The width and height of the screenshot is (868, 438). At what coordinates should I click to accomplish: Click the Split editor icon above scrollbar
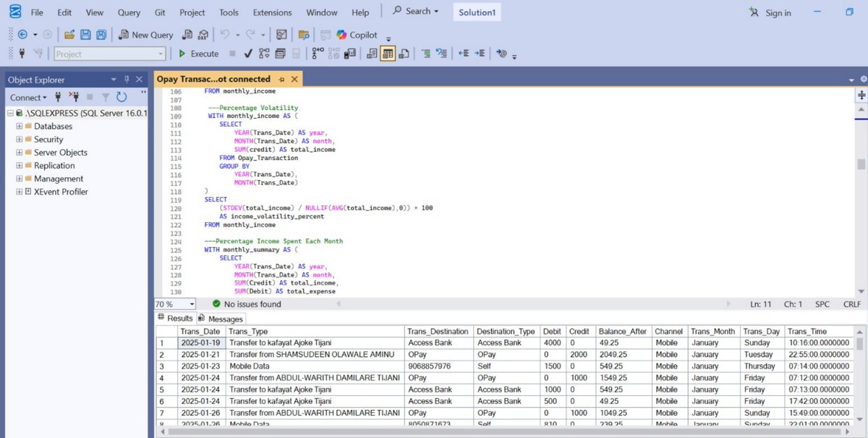coord(861,95)
